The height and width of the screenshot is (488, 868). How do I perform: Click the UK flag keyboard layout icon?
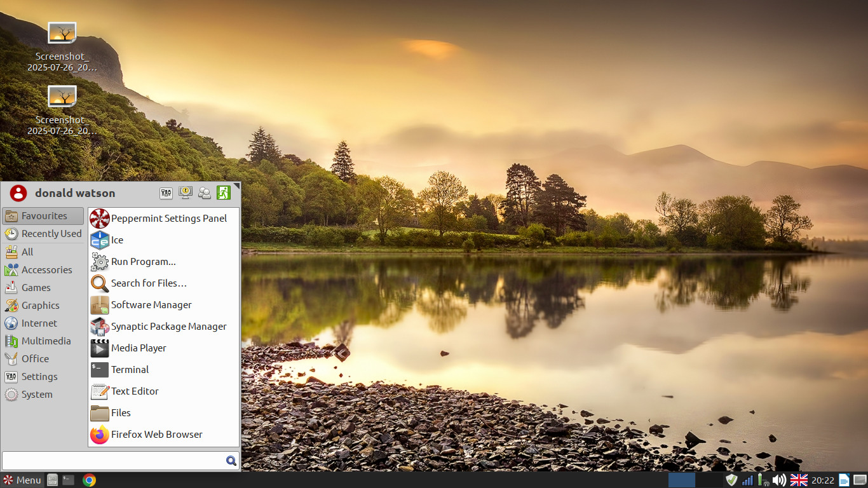click(x=799, y=480)
